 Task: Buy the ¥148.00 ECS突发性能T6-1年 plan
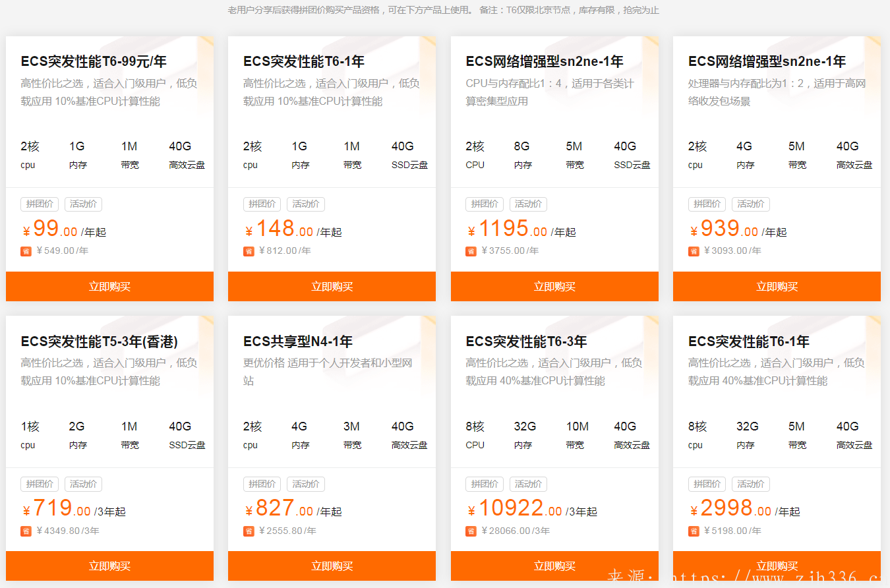[332, 286]
